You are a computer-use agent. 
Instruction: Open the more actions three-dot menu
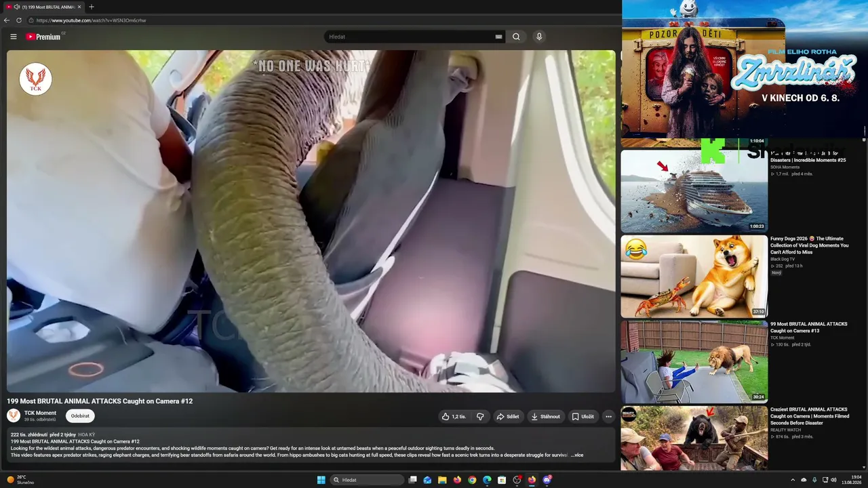point(608,417)
